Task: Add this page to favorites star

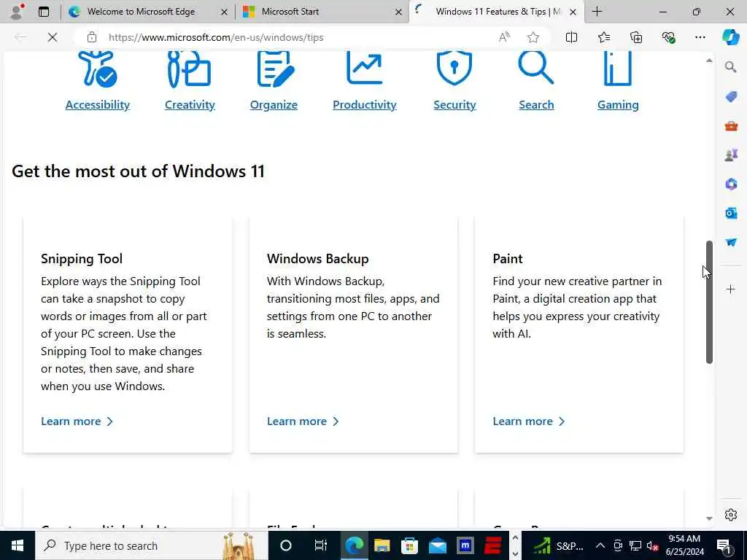Action: click(533, 37)
